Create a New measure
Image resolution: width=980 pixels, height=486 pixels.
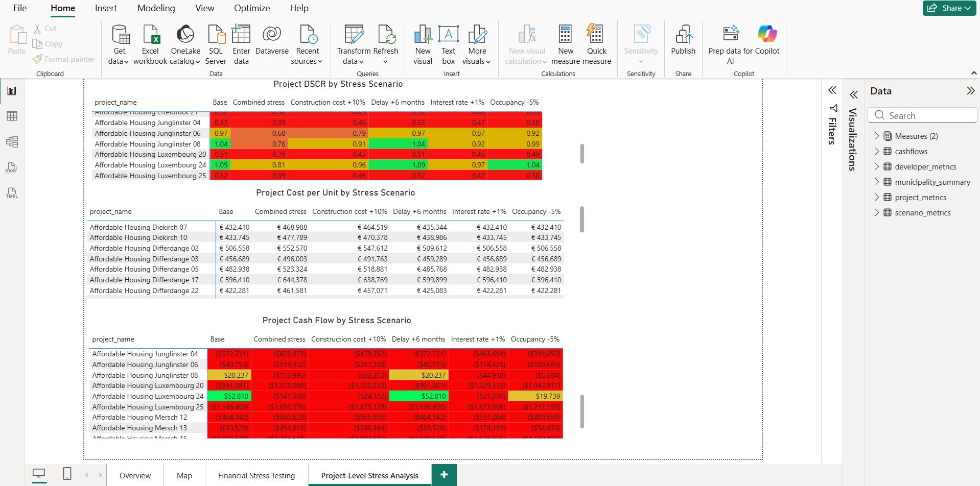565,45
